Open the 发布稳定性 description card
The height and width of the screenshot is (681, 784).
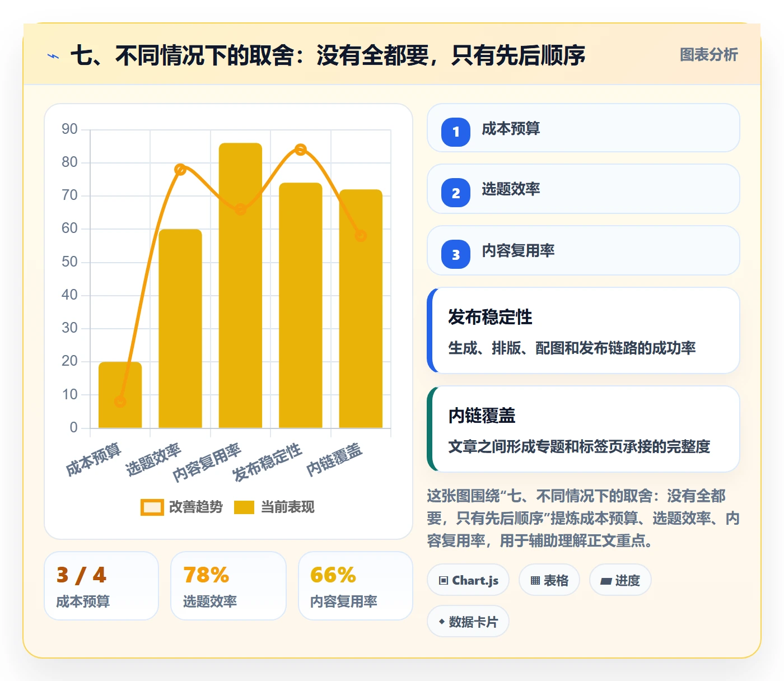[584, 330]
